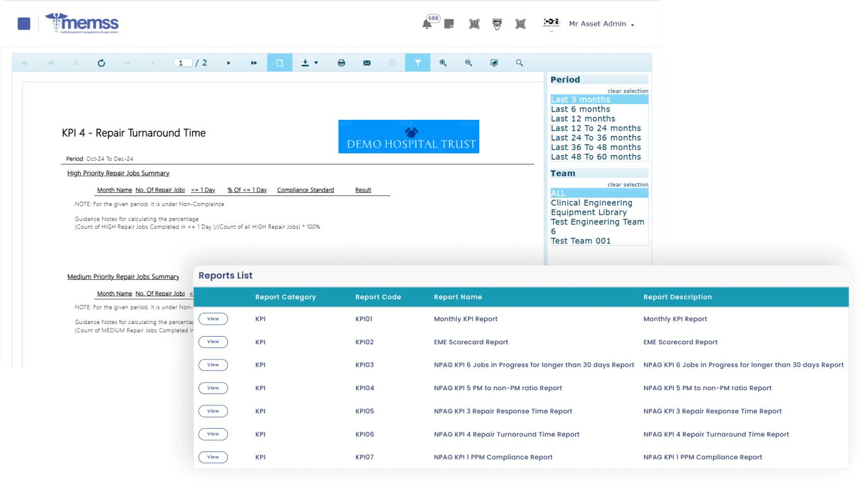This screenshot has height=488, width=868.
Task: Click the High Priority Repair Jobs Summary heading
Action: point(118,173)
